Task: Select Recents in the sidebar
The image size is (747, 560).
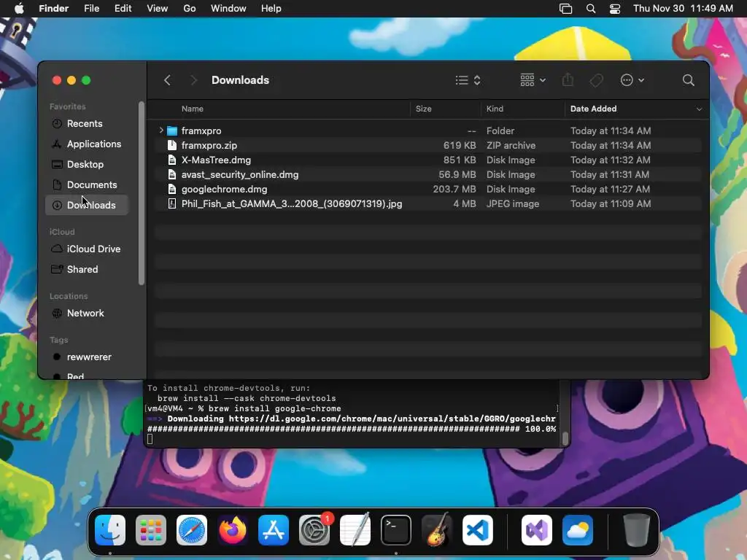Action: [x=87, y=124]
